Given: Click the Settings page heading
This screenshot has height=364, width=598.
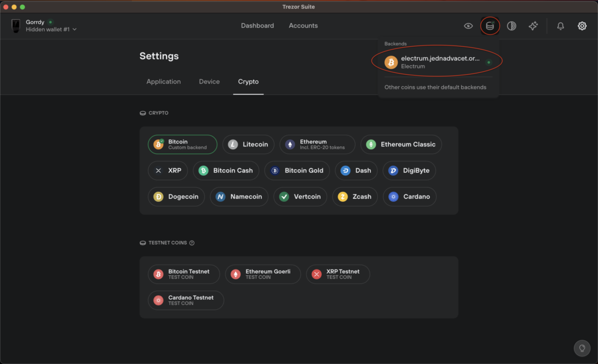Looking at the screenshot, I should [x=159, y=56].
